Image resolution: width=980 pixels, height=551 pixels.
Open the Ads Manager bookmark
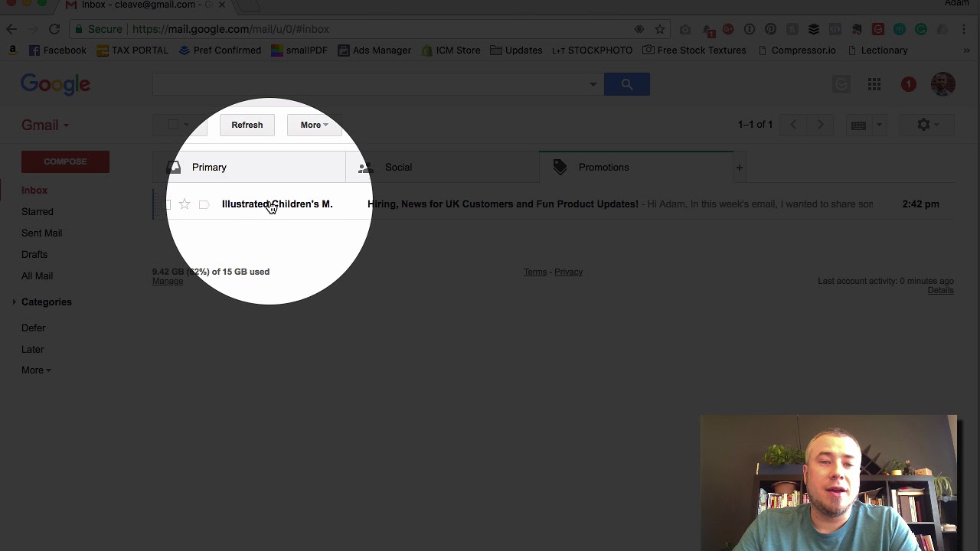[374, 51]
